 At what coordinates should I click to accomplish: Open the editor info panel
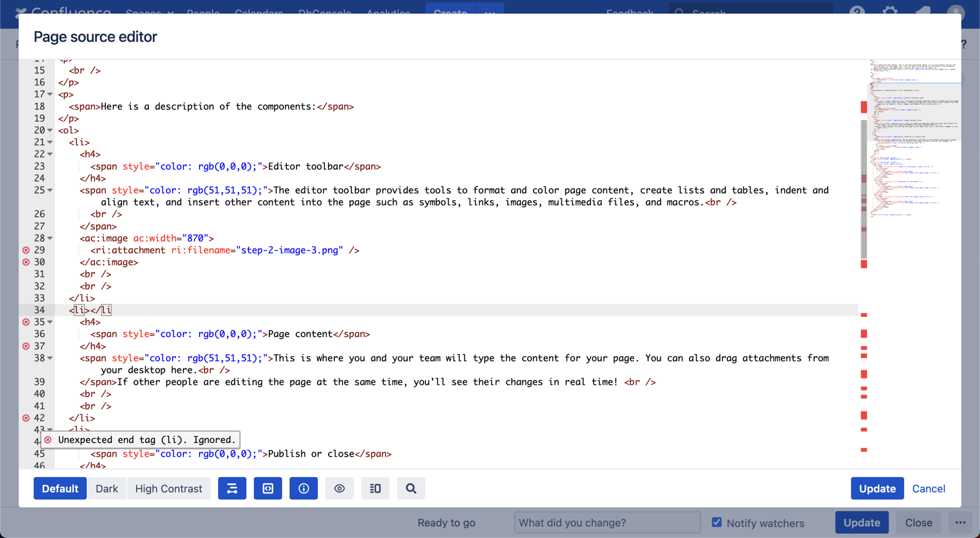pyautogui.click(x=304, y=488)
